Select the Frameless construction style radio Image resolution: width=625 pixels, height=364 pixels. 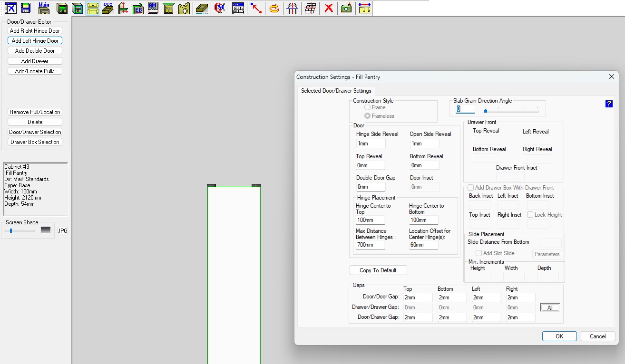tap(368, 116)
